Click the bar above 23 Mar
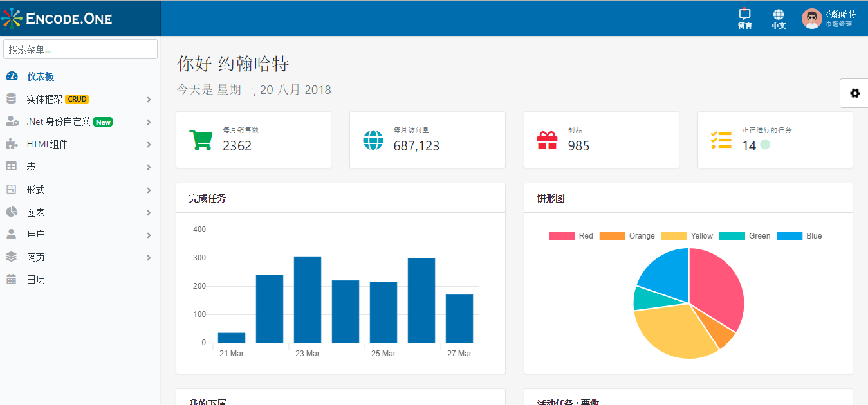Screen dimensions: 868x405 (x=308, y=300)
